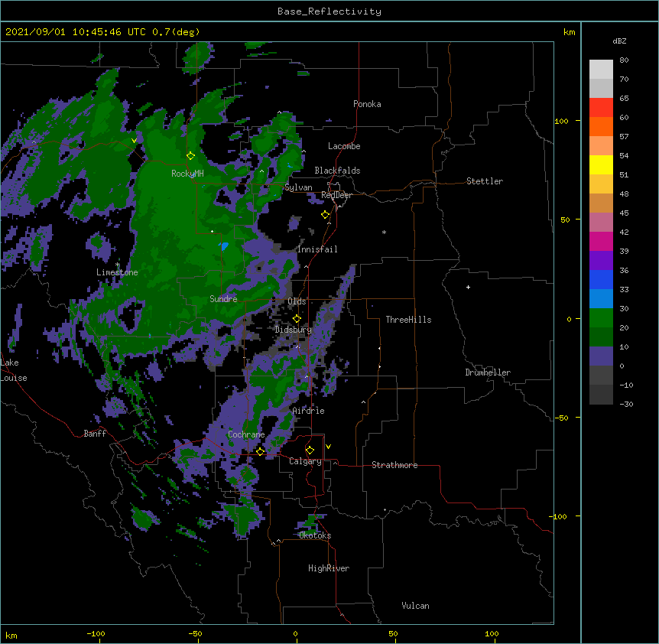Click the RockyMH label

pos(187,173)
